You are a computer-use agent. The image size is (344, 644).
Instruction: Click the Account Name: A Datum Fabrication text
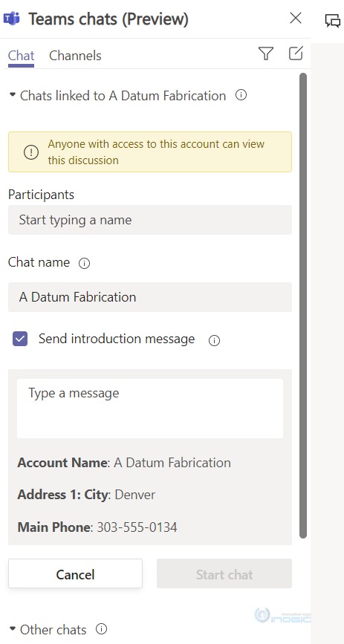(124, 463)
